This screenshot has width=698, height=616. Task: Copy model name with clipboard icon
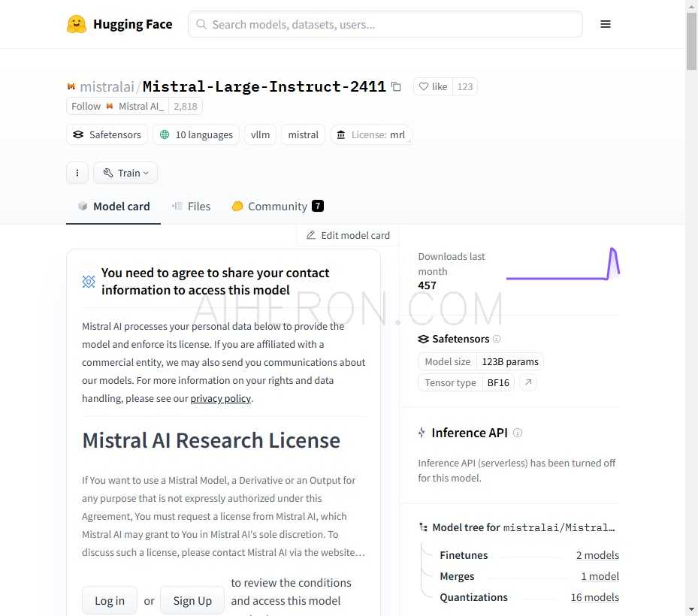[x=396, y=86]
